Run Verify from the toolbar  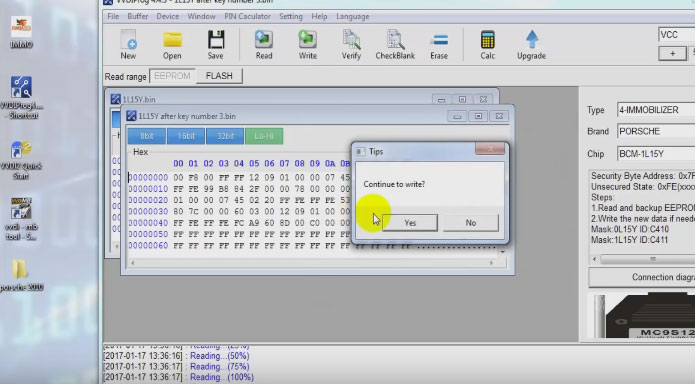click(351, 44)
